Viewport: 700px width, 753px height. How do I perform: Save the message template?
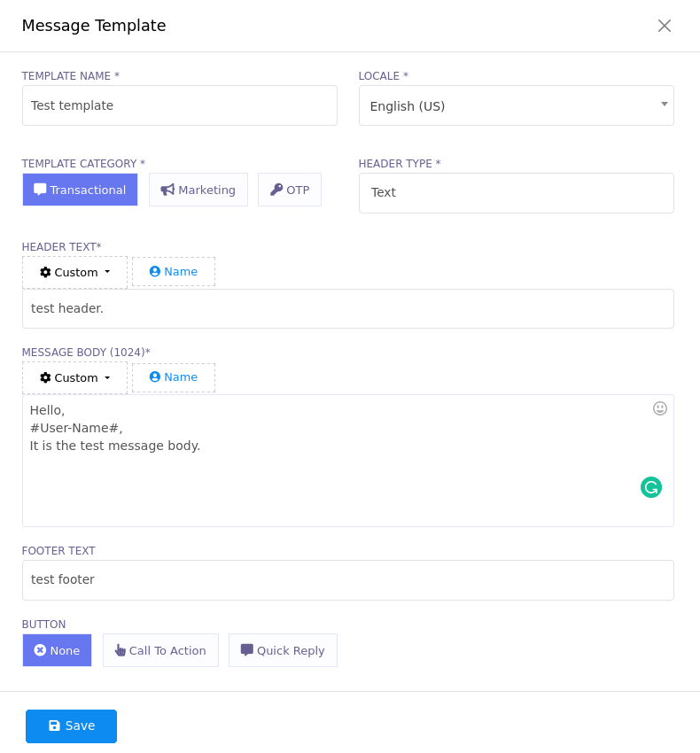click(x=71, y=726)
